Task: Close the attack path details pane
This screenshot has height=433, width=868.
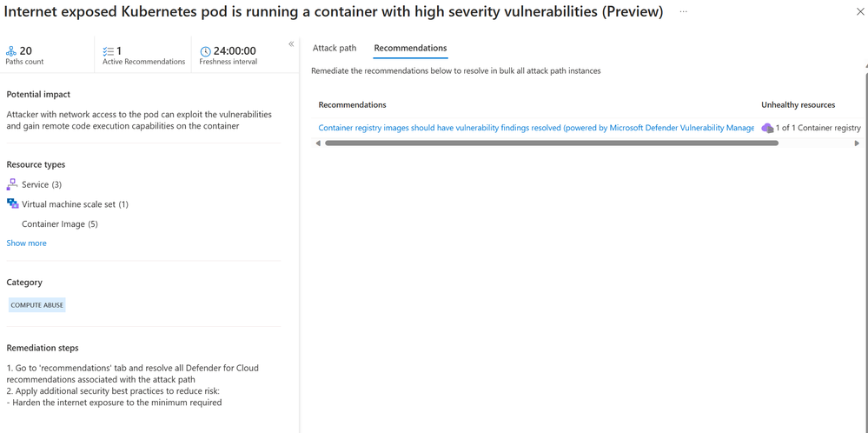Action: 860,12
